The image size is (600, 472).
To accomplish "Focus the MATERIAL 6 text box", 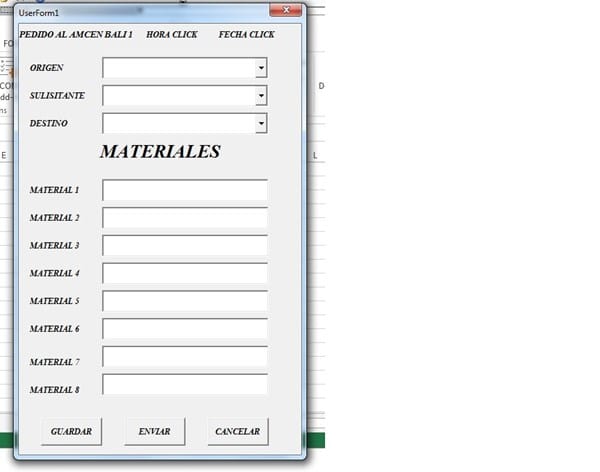I will click(x=185, y=328).
